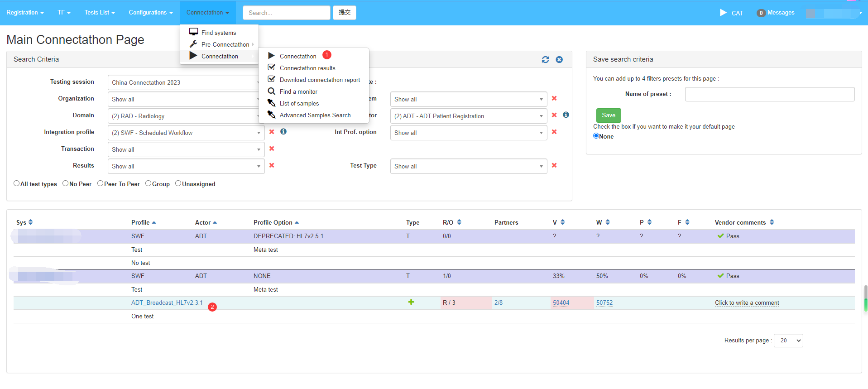The height and width of the screenshot is (389, 868).
Task: Open Organization Show all dropdown
Action: click(x=186, y=99)
